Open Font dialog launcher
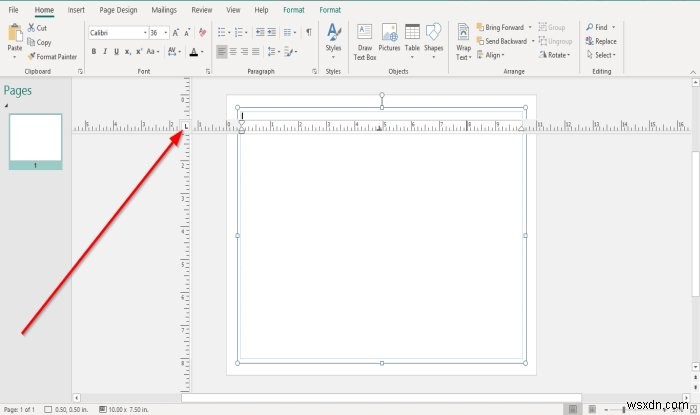The width and height of the screenshot is (700, 415). (208, 71)
